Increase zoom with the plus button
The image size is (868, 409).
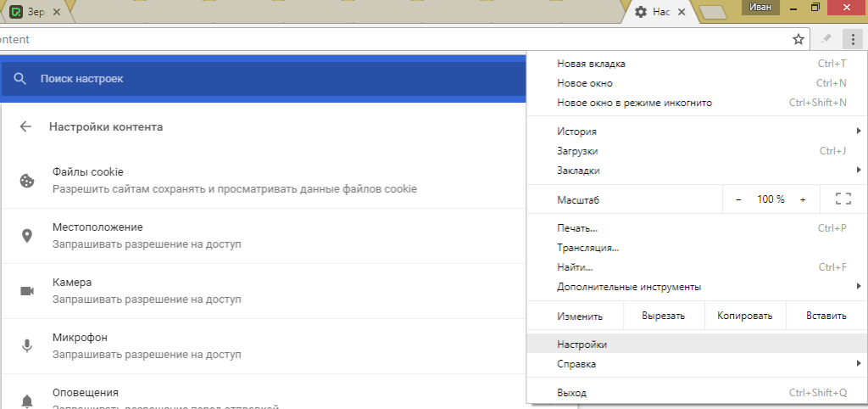(803, 199)
